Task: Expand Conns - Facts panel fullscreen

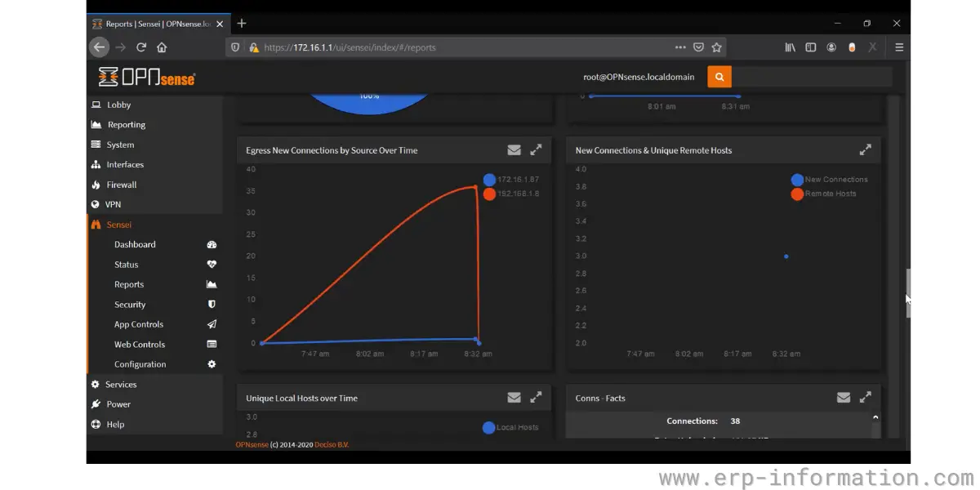Action: click(866, 398)
